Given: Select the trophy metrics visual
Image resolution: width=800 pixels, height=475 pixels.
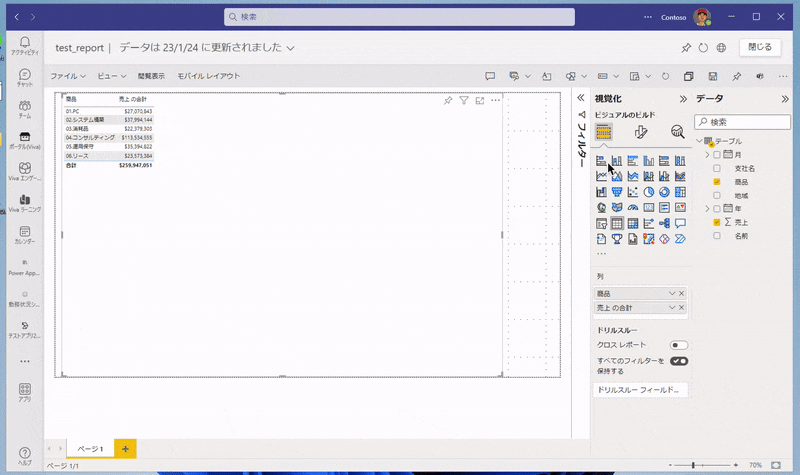Looking at the screenshot, I should coord(617,239).
